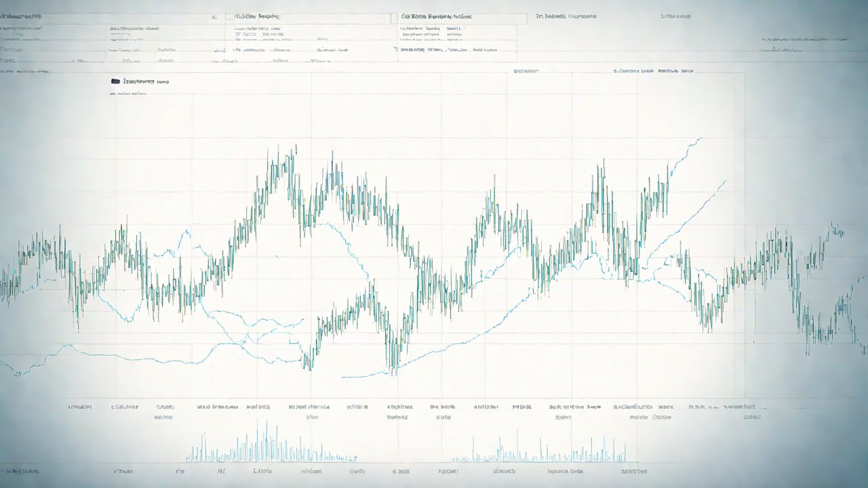The height and width of the screenshot is (488, 868).
Task: Click the long label above the chart's right edge
Action: click(653, 70)
